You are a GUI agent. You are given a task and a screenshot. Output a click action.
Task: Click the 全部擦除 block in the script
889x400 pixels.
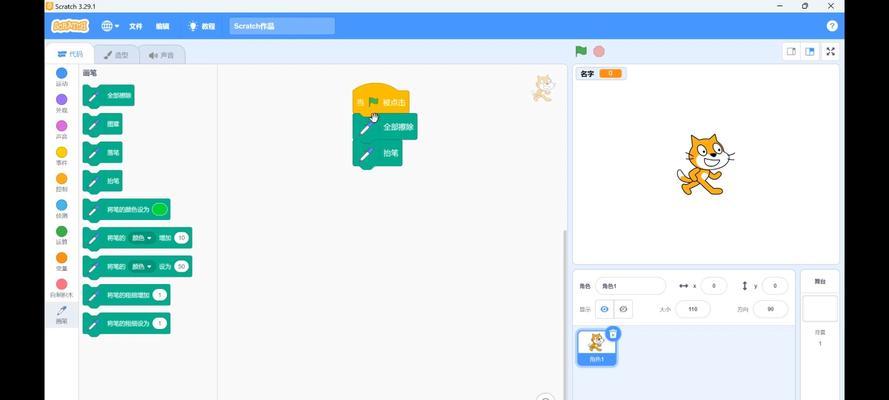click(x=385, y=127)
